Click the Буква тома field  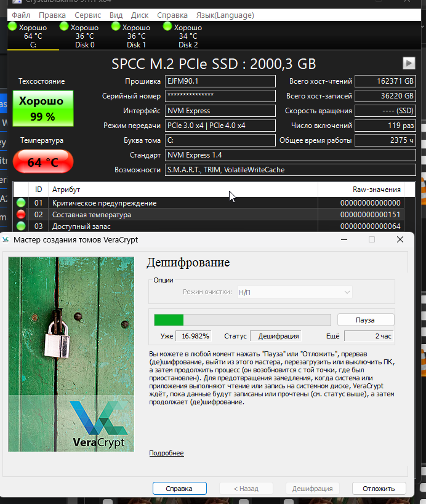point(220,140)
